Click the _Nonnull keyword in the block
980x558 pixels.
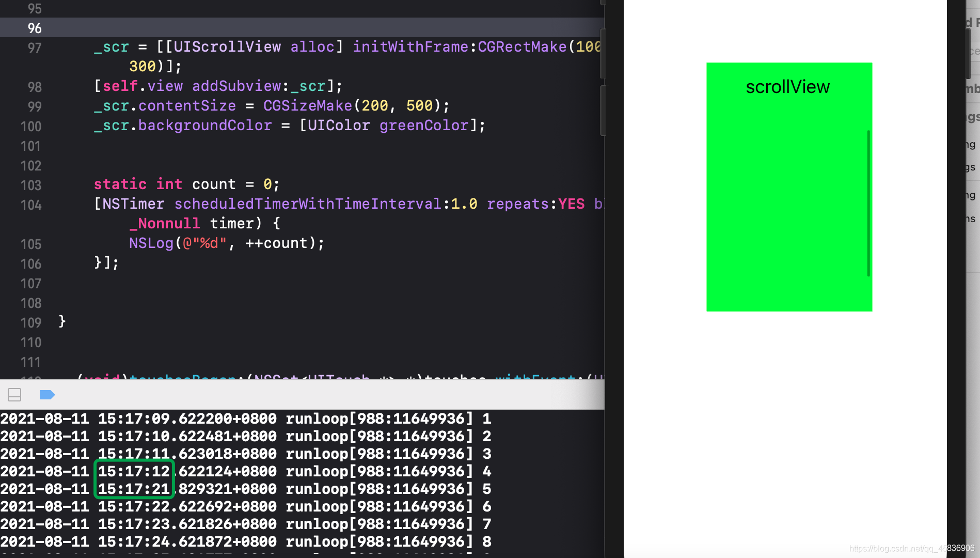point(165,223)
